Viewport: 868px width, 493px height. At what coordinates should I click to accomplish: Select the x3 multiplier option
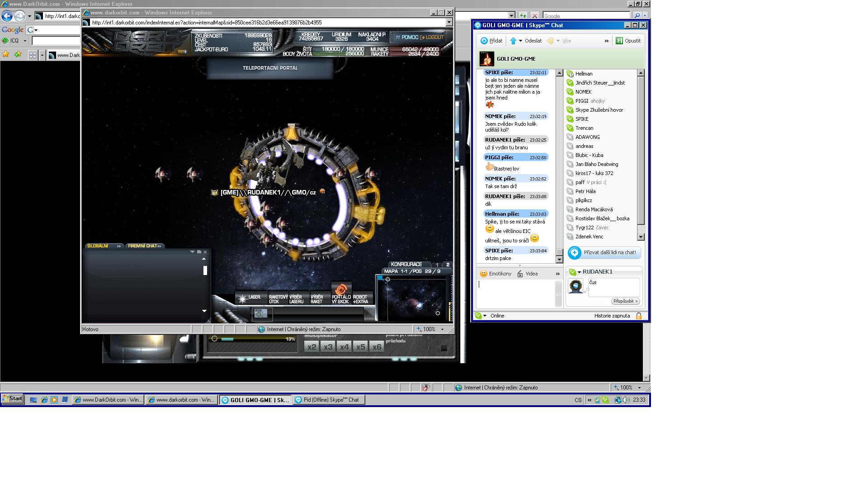tap(328, 347)
